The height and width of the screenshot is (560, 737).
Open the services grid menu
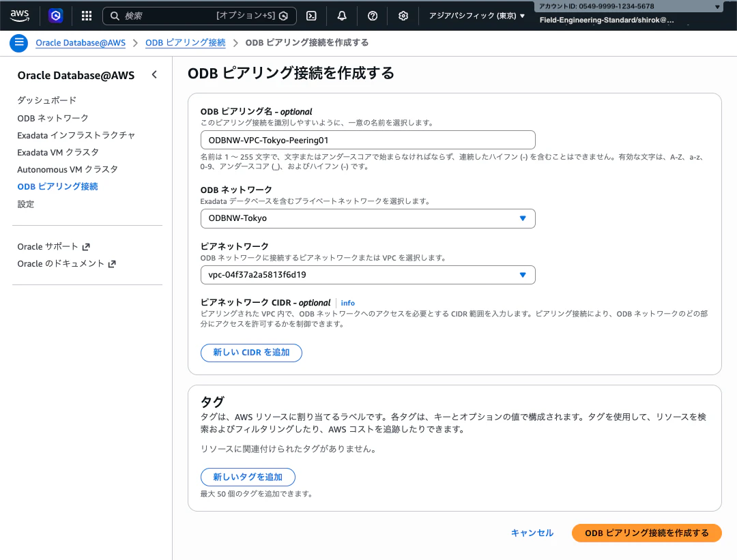coord(87,16)
